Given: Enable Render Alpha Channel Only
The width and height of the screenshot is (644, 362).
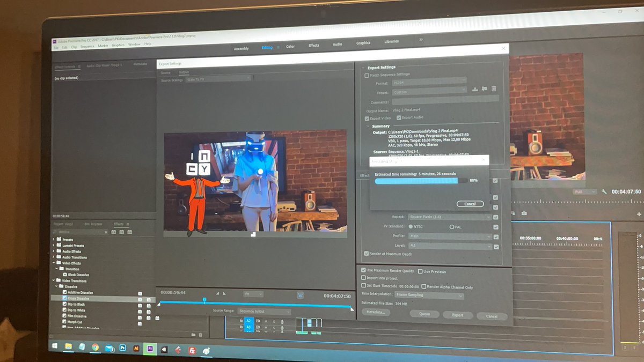Looking at the screenshot, I should [x=424, y=287].
